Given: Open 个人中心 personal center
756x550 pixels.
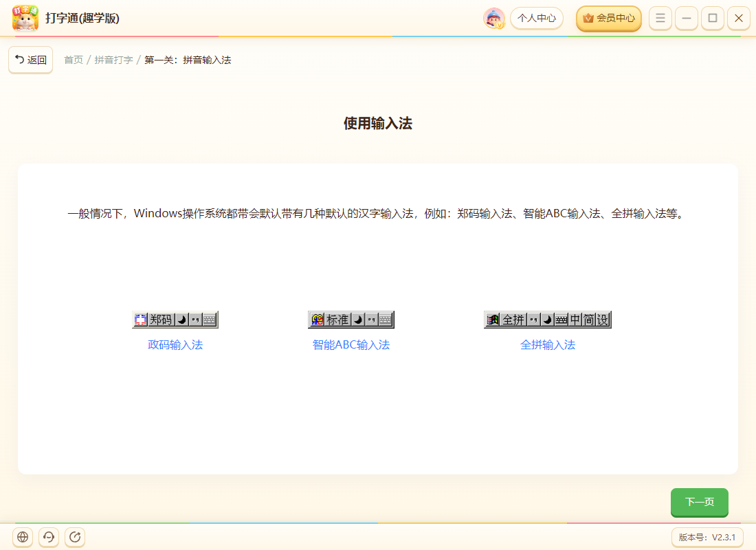Looking at the screenshot, I should point(537,19).
